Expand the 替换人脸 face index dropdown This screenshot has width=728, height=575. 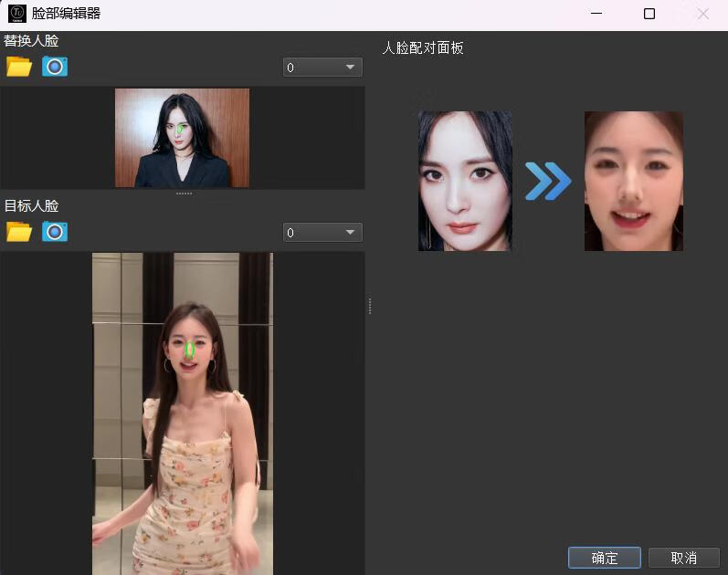coord(322,68)
